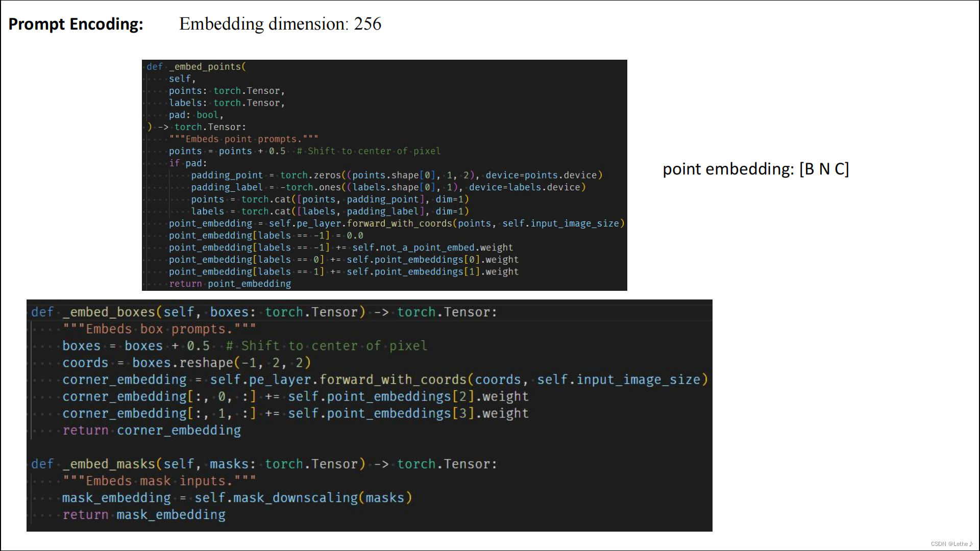The height and width of the screenshot is (551, 980).
Task: Click the 'Embedding dimension: 256' text
Action: click(280, 24)
